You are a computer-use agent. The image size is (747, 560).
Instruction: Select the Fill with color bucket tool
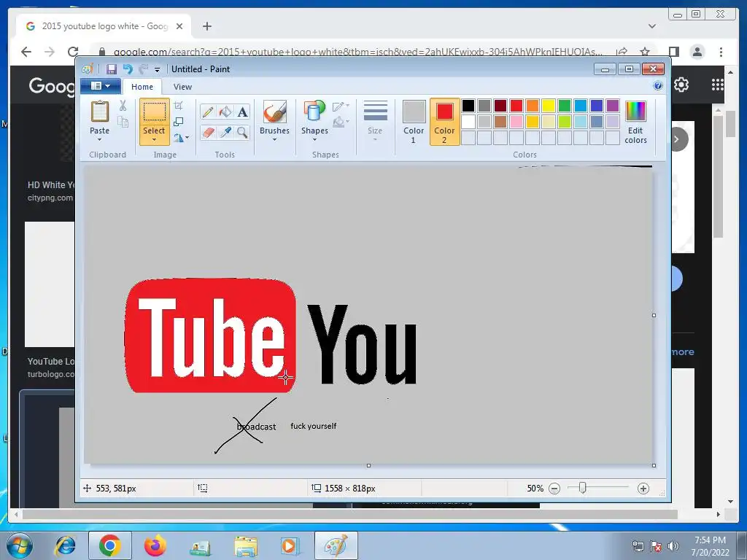click(x=225, y=112)
